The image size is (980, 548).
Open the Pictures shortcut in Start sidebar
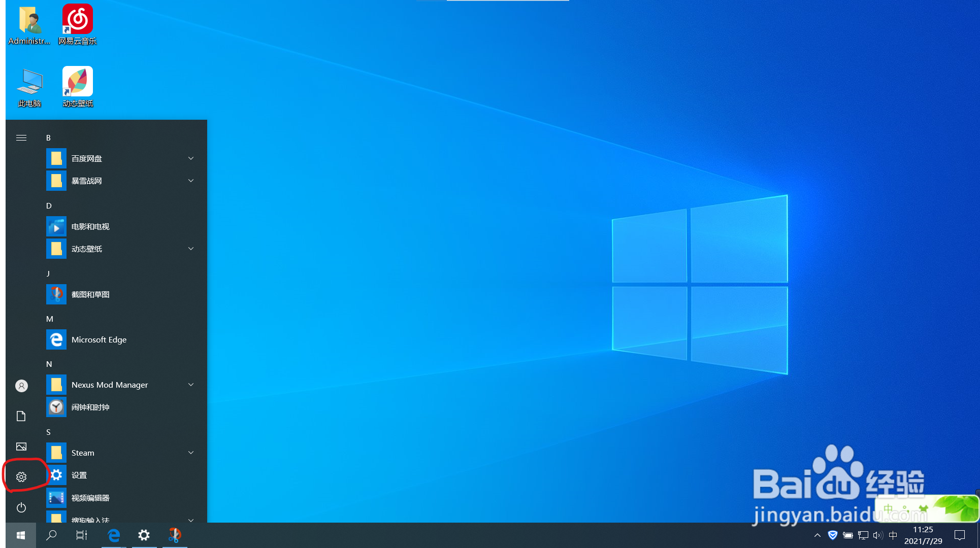21,447
